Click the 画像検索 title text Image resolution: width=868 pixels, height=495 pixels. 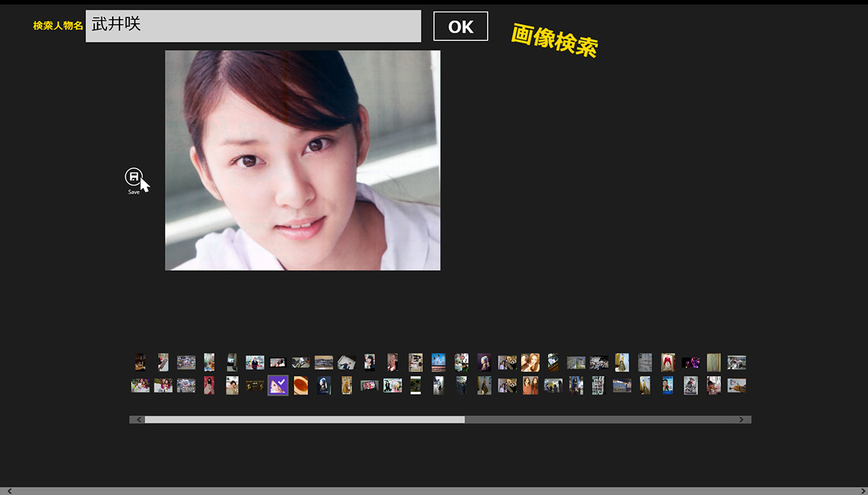click(554, 40)
